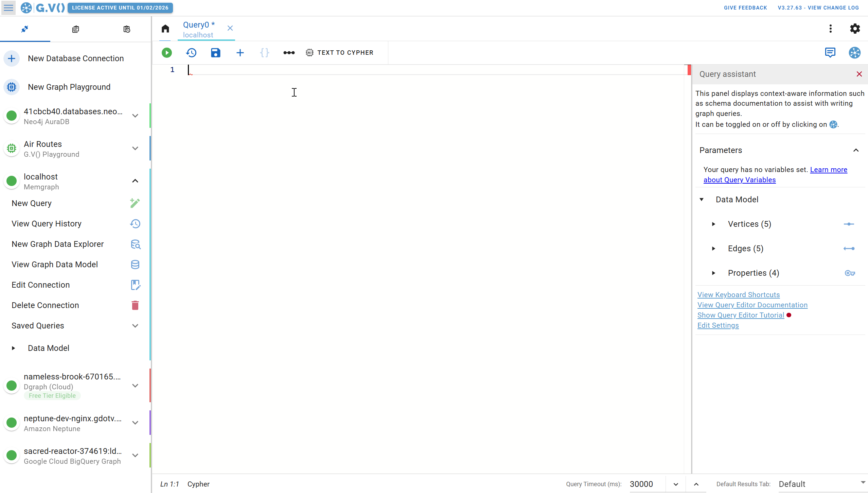Collapse Data Model in Query assistant
The image size is (868, 493).
point(702,200)
